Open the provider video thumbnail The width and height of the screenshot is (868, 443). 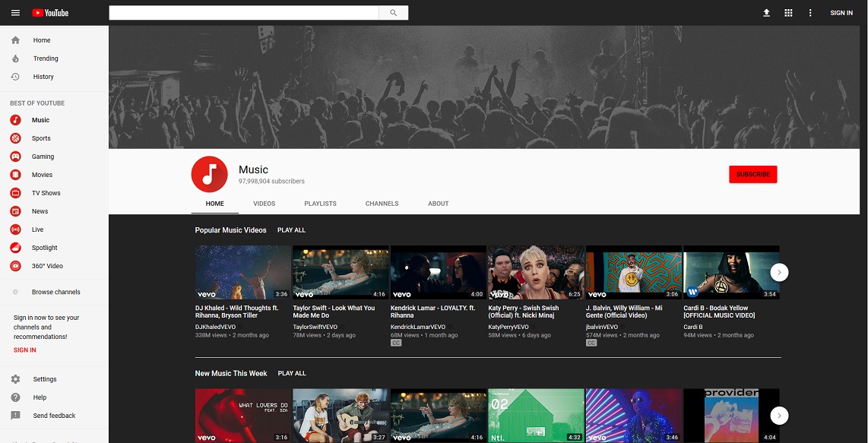tap(731, 416)
